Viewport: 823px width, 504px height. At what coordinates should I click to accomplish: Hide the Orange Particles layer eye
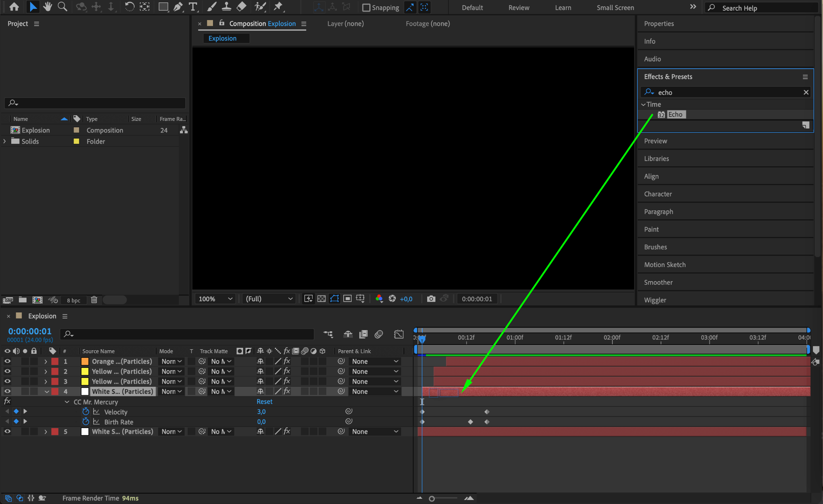point(7,361)
